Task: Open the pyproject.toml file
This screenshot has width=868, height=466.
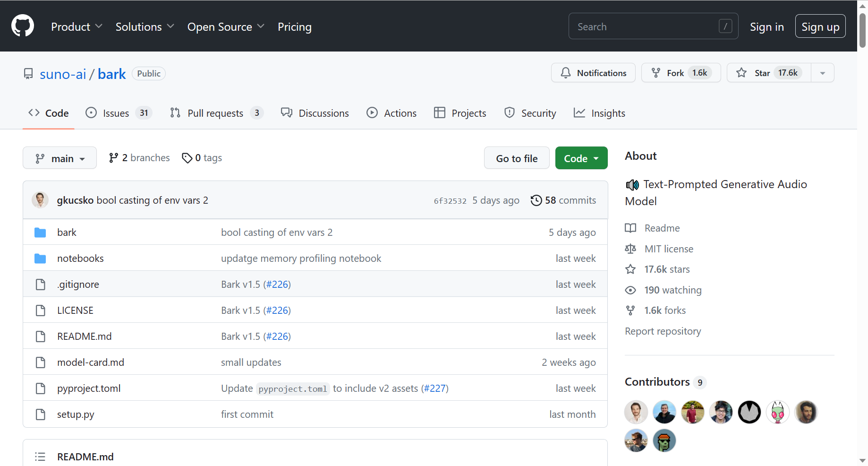Action: click(89, 388)
